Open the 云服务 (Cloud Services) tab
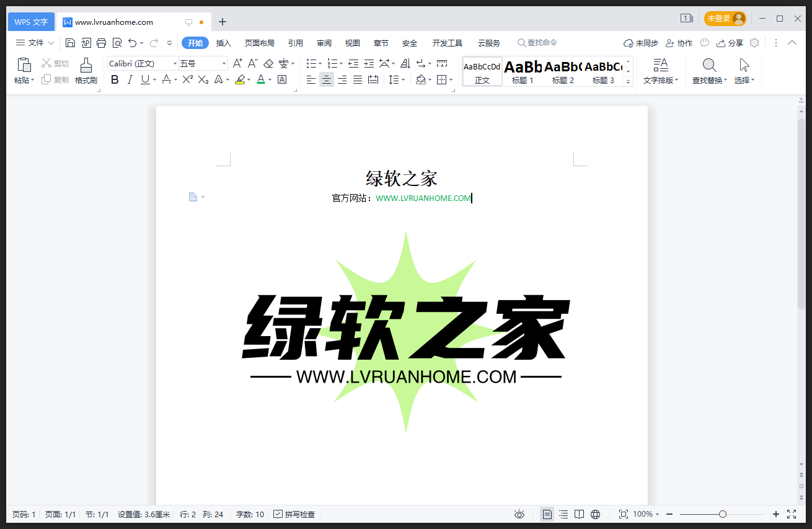 point(489,43)
